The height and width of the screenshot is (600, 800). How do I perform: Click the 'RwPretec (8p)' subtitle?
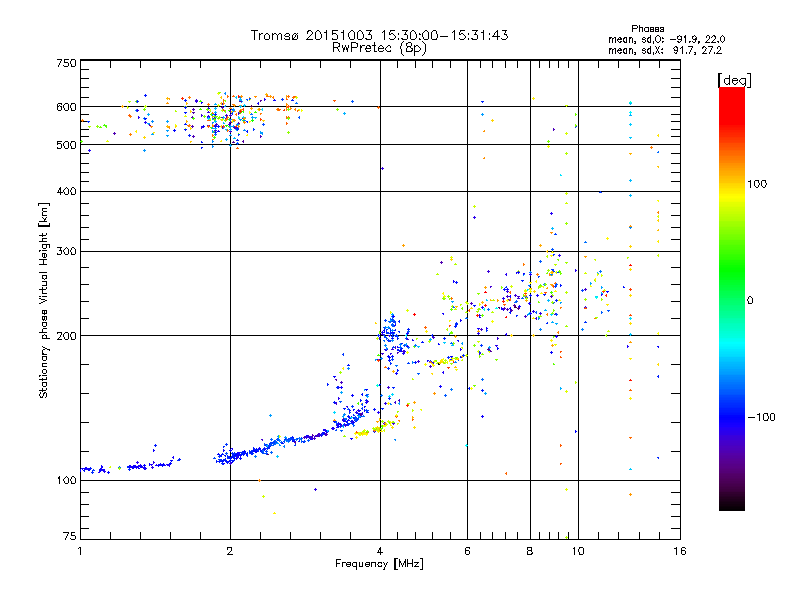coord(379,48)
